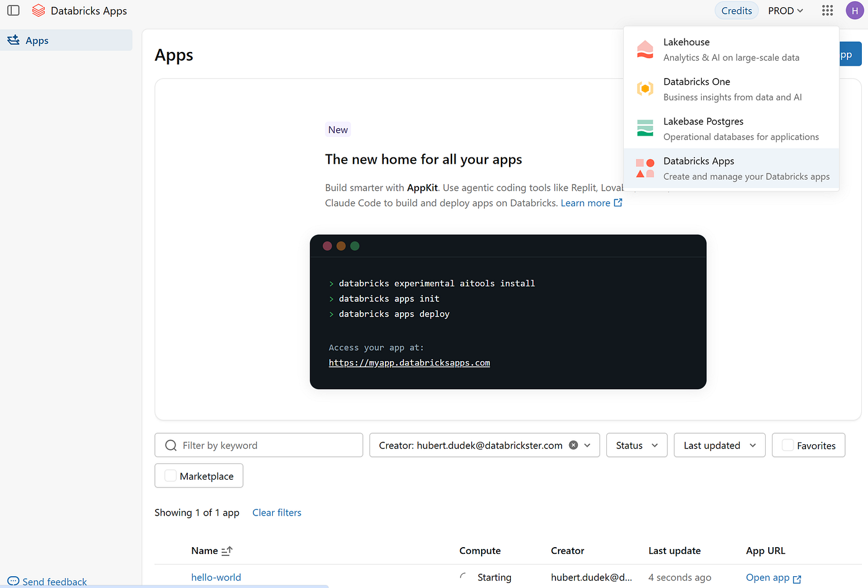Click the Lakebase Postgres icon

pyautogui.click(x=645, y=128)
